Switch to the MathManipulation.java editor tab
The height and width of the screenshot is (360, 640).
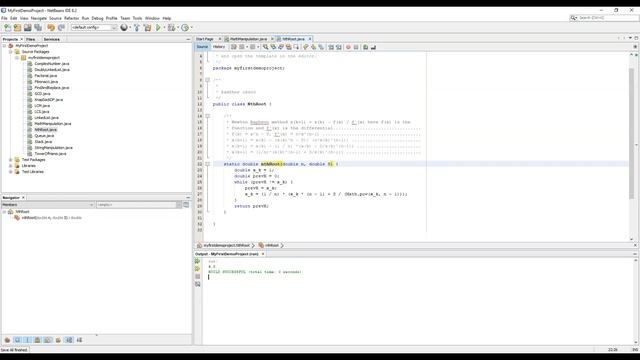(x=248, y=39)
